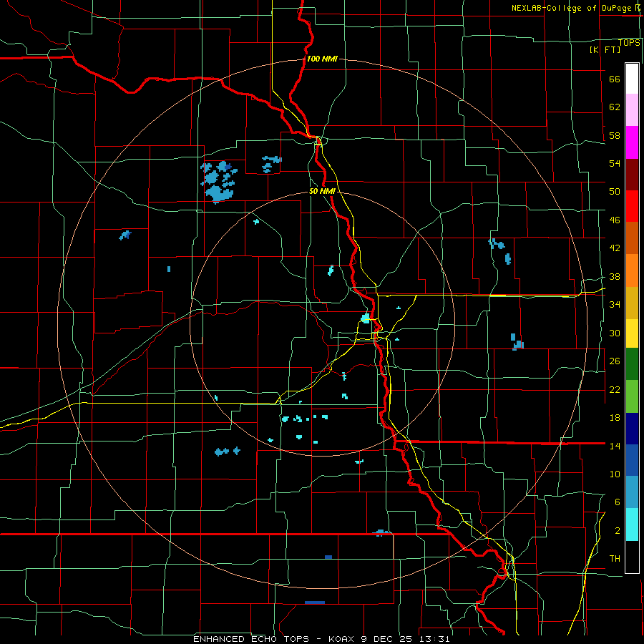Viewport: 644px width, 644px height.
Task: Click the legend value "14"
Action: [615, 446]
